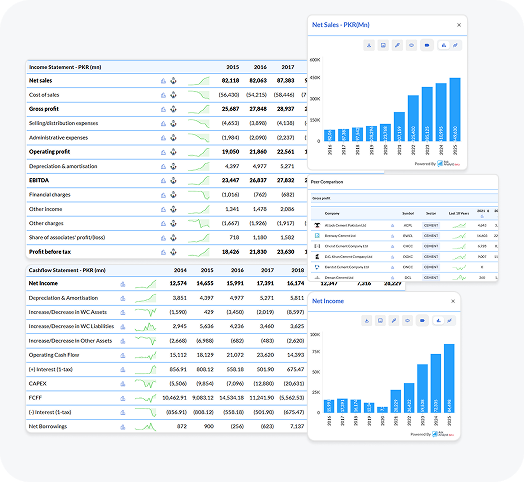Select Increase/Decrease in WC Assets row label
Screen dimensions: 524x482
tap(68, 312)
